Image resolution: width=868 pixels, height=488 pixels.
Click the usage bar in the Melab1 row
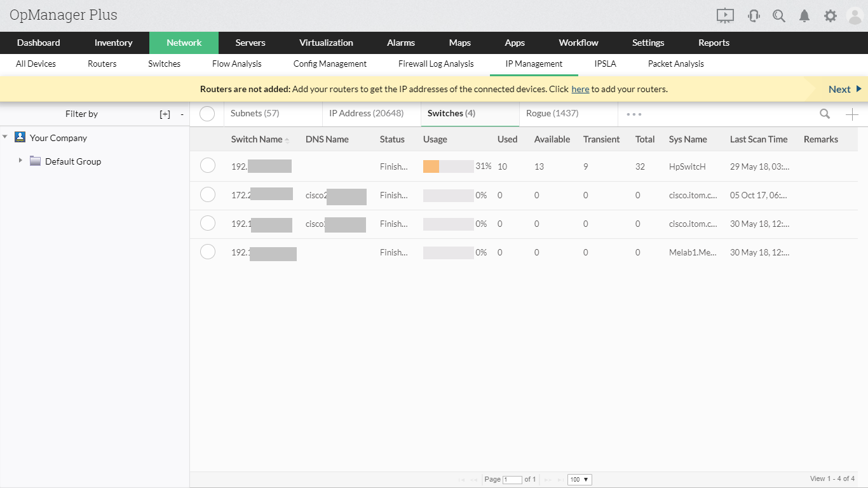click(449, 252)
